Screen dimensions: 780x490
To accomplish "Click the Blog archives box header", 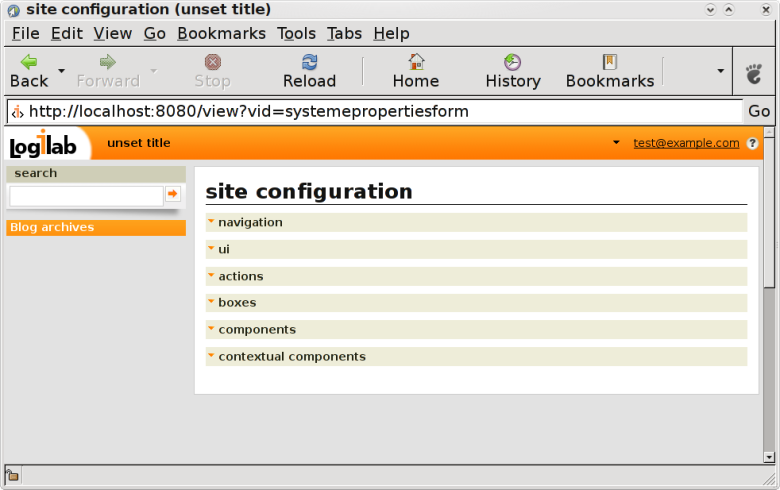I will [x=96, y=227].
